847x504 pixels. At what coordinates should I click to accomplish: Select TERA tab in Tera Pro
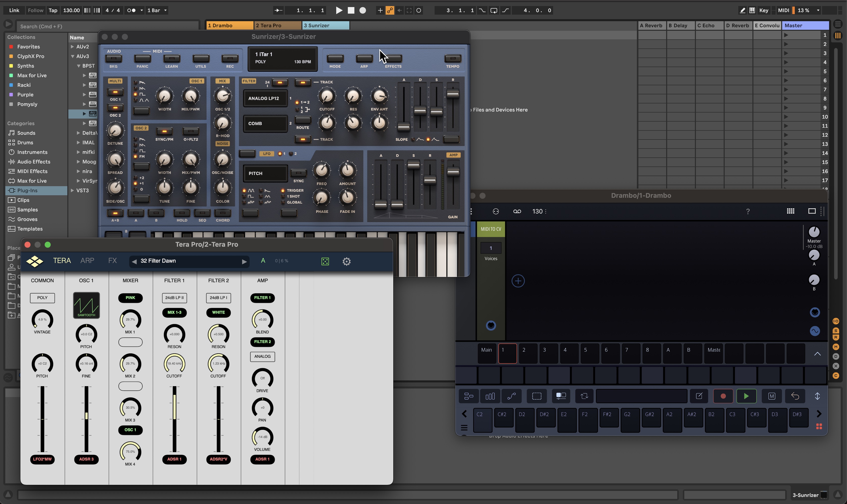[62, 261]
